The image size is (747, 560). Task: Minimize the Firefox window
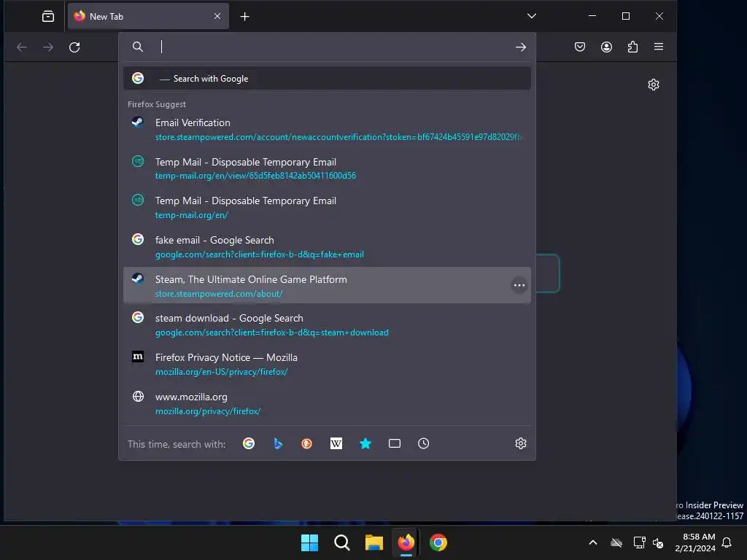point(592,16)
